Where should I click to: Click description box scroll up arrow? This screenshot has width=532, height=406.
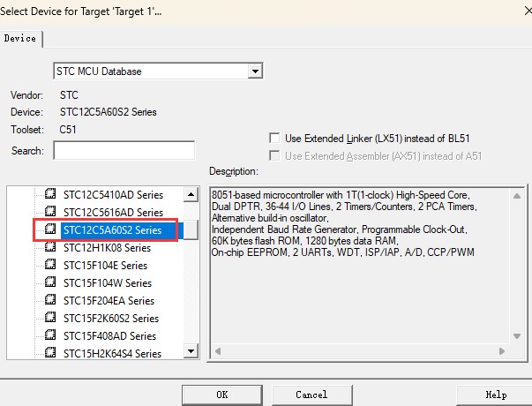coord(517,196)
